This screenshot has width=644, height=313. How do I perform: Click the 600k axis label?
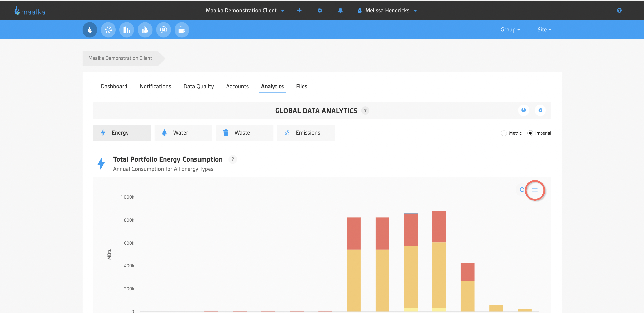pos(129,243)
